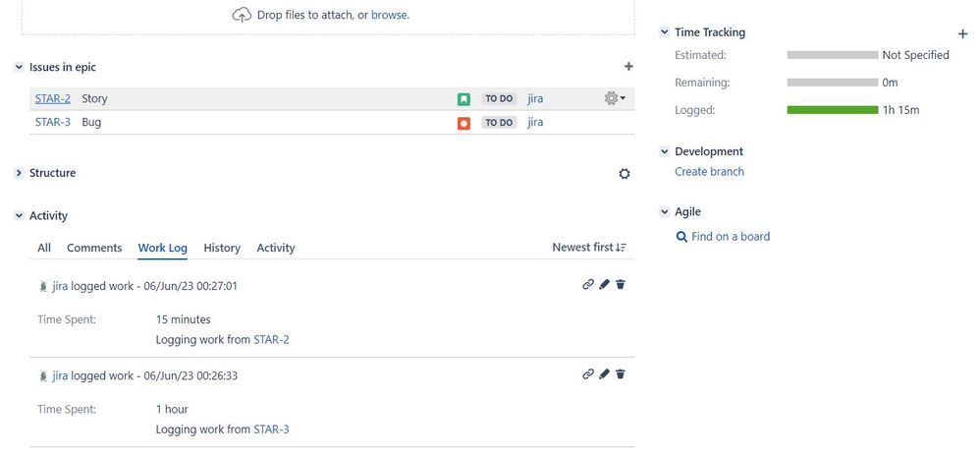This screenshot has width=980, height=456.
Task: Copy permalink of the 1 hour worklog
Action: (587, 374)
